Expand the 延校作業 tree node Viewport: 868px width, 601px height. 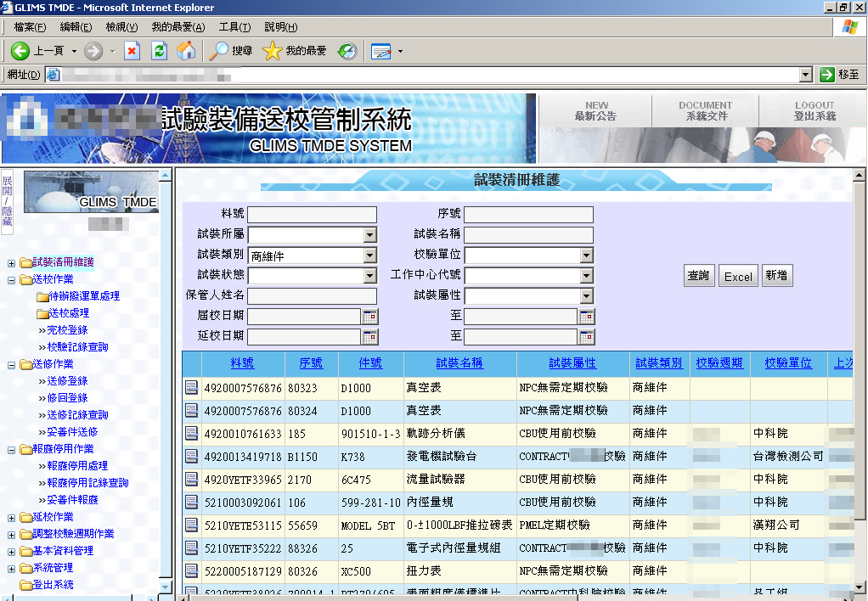[11, 517]
